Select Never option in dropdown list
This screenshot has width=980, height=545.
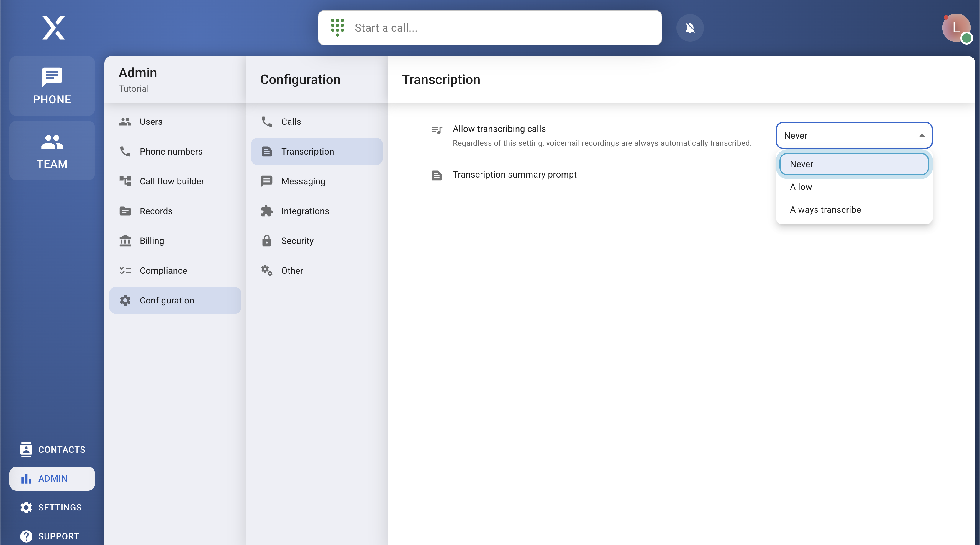854,164
